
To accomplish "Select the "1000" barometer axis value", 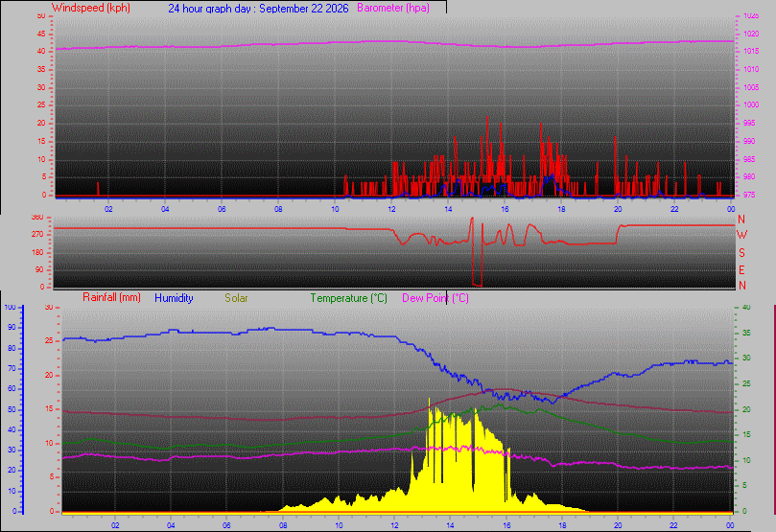I will (x=751, y=104).
